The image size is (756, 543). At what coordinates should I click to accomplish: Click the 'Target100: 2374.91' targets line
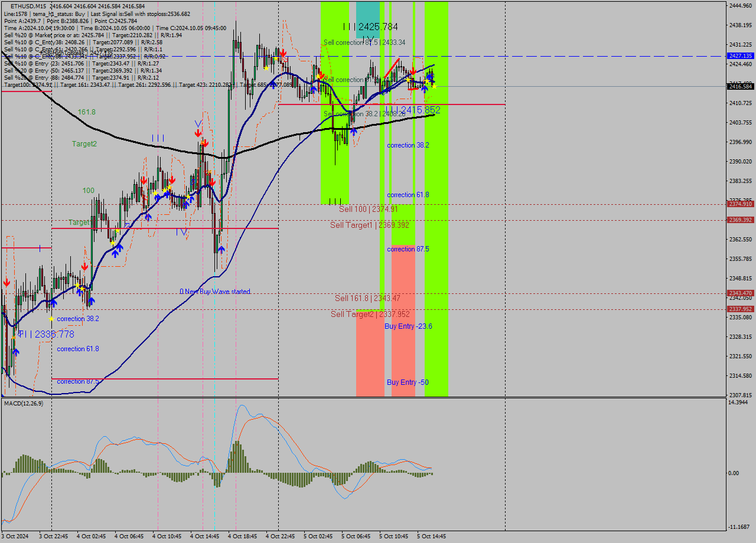(x=148, y=85)
